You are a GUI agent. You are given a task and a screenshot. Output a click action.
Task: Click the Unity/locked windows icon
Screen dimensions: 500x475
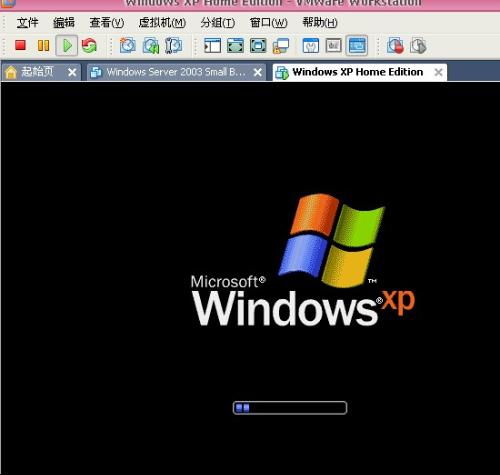pos(281,46)
